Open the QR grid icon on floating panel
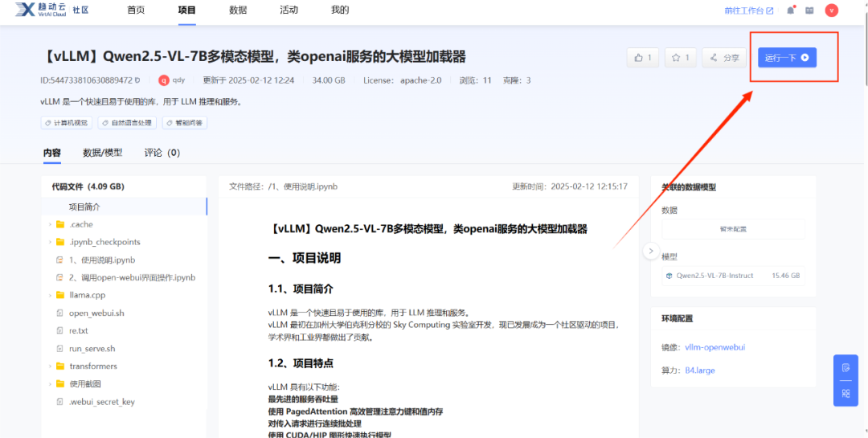Screen dimensions: 868x438 845,393
